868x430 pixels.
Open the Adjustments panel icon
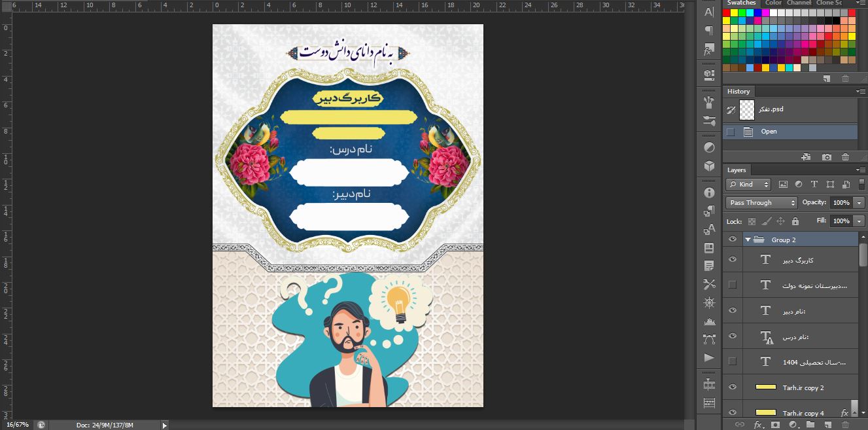[x=709, y=147]
